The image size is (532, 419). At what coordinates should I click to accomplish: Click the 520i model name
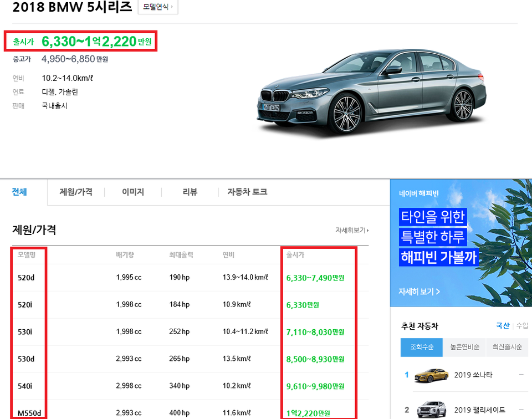(x=25, y=305)
